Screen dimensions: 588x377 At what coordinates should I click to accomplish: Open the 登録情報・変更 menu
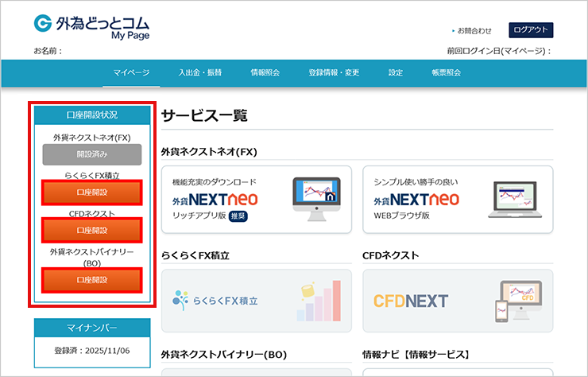click(334, 73)
